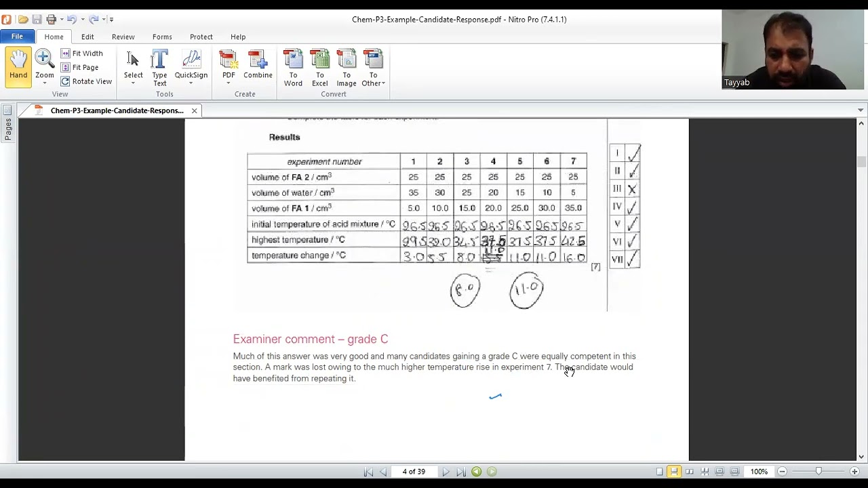This screenshot has height=488, width=868.
Task: Click the Undo arrow
Action: pos(71,19)
